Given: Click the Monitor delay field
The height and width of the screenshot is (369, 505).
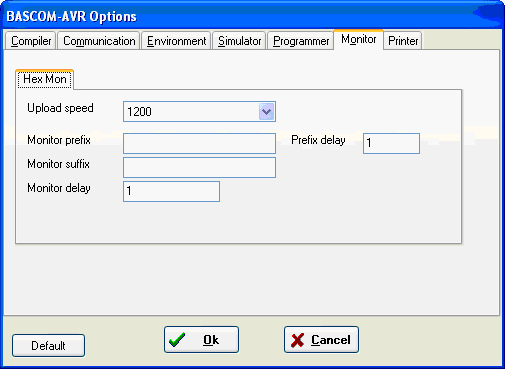Looking at the screenshot, I should tap(171, 191).
